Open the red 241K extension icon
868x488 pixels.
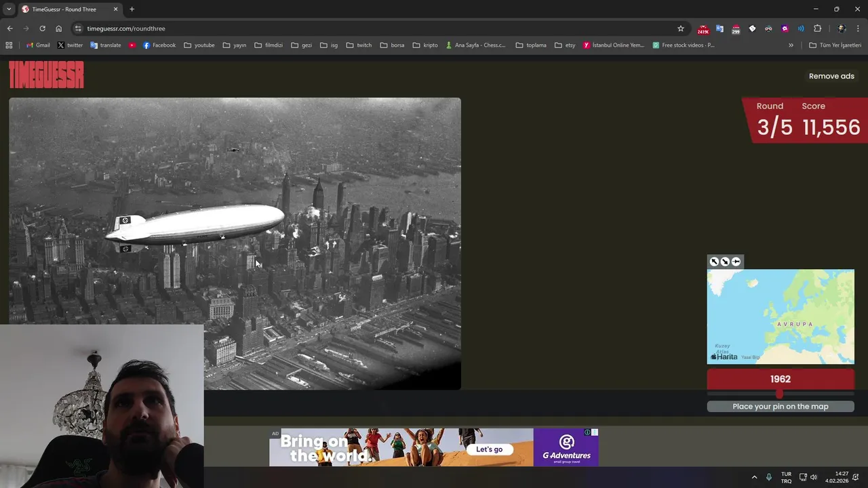click(703, 29)
